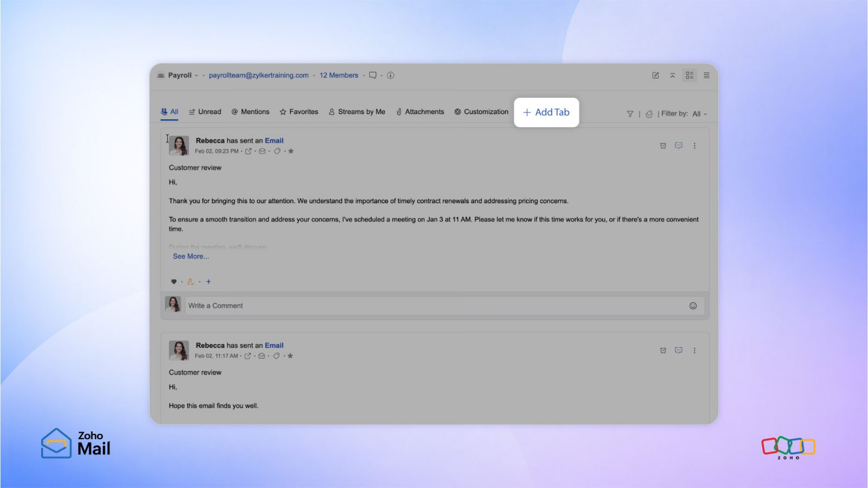Switch to the Unread tab
The width and height of the screenshot is (868, 488).
205,112
